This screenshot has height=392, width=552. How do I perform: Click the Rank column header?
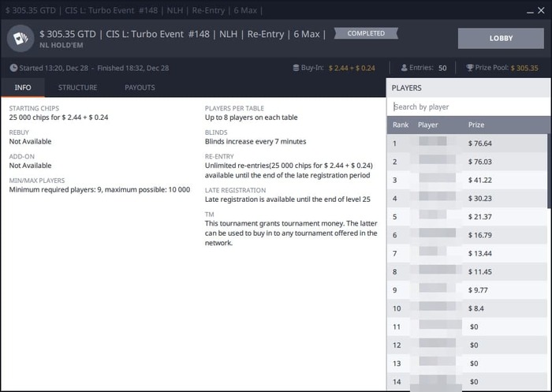pos(401,125)
